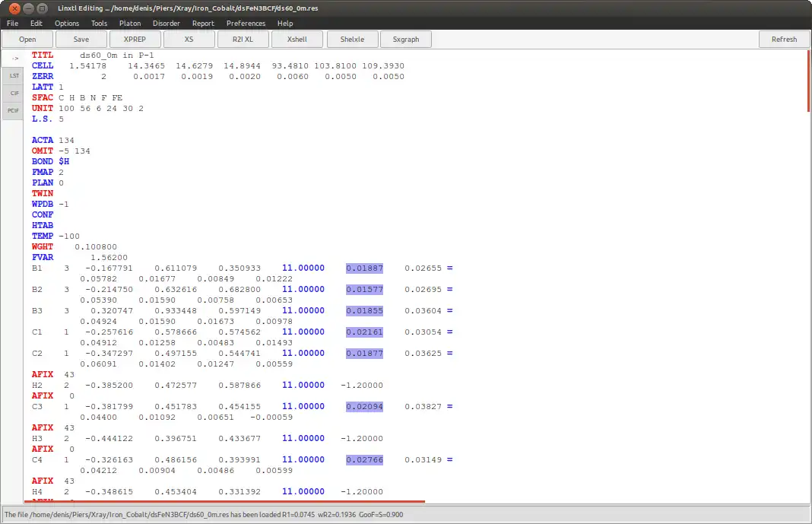Screen dimensions: 812x524
Task: Open the Platon menu
Action: (x=130, y=24)
